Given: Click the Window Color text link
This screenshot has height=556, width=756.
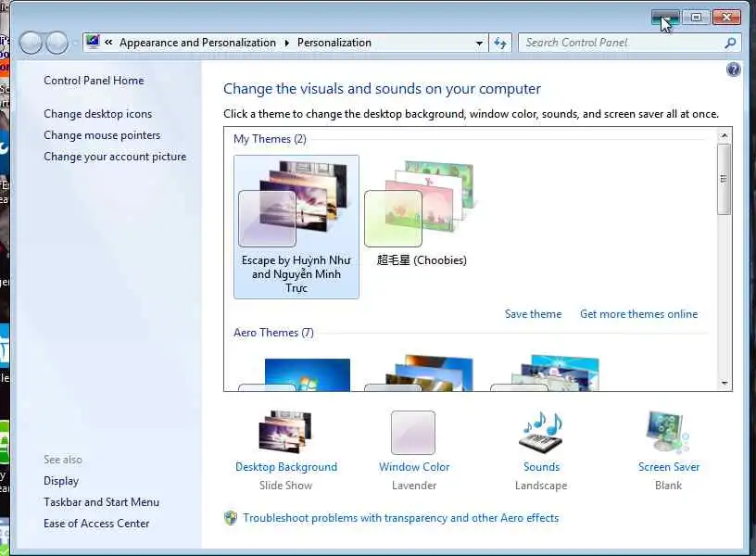Looking at the screenshot, I should coord(414,467).
